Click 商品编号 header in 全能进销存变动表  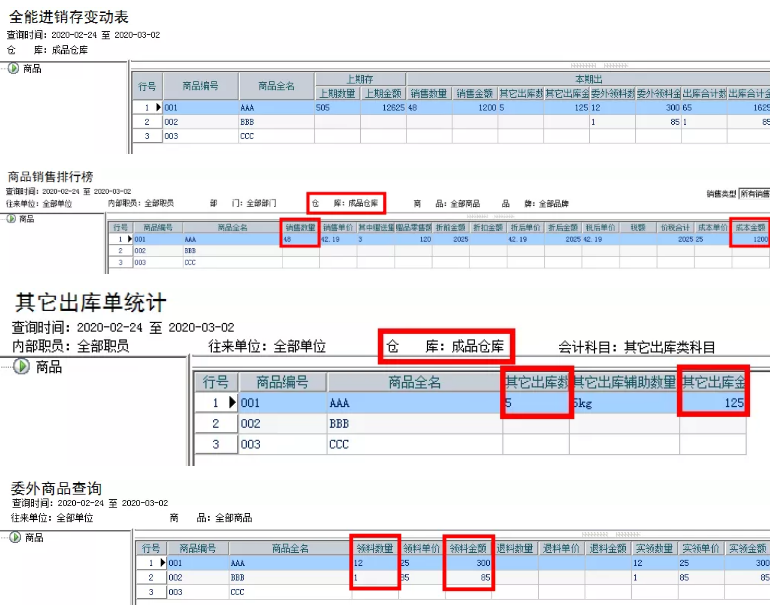200,86
